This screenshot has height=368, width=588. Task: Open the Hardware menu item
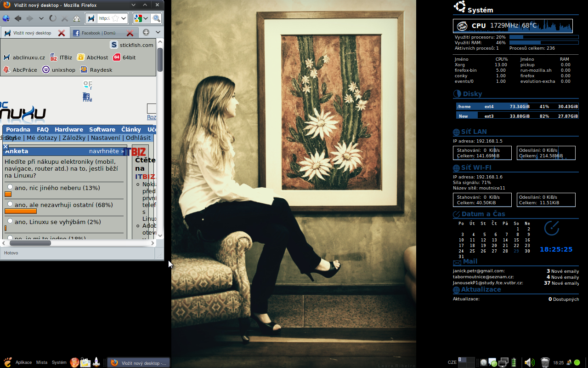tap(69, 130)
